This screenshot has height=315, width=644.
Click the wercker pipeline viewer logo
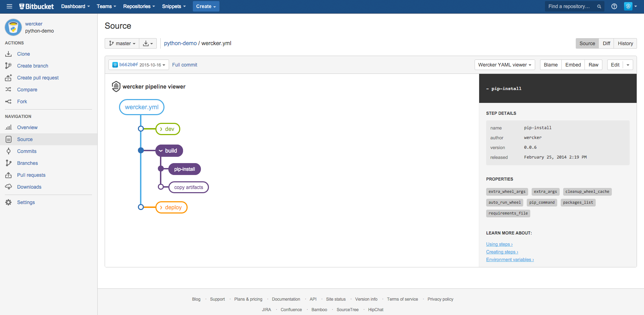(116, 86)
